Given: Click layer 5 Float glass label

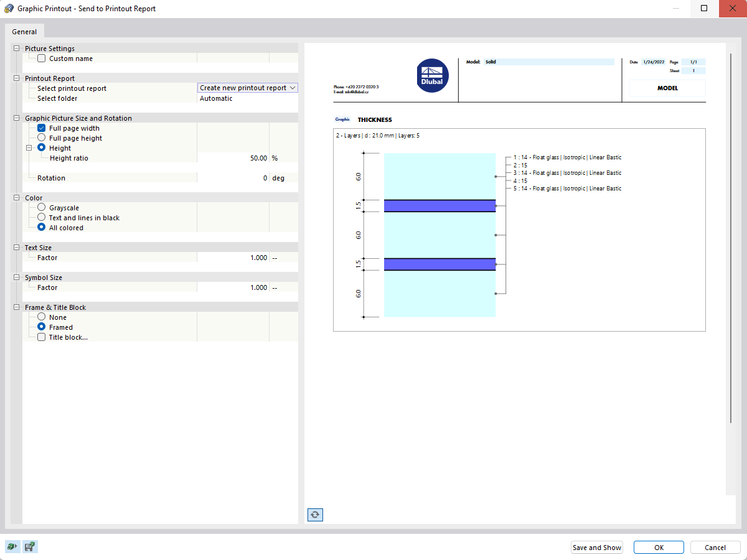Looking at the screenshot, I should pyautogui.click(x=567, y=188).
